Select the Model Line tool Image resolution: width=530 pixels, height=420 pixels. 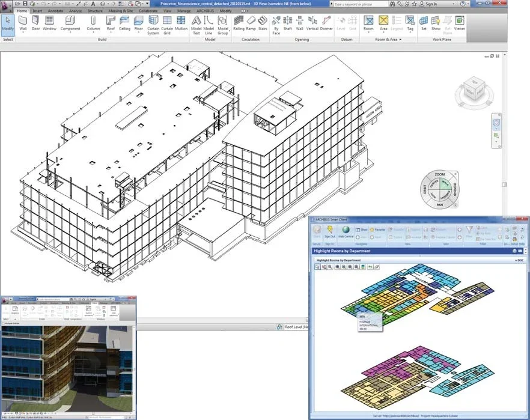click(209, 25)
